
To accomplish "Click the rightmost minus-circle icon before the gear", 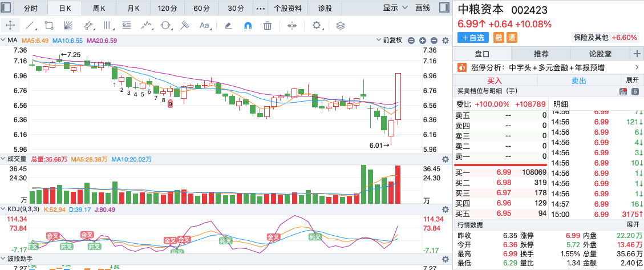I will pyautogui.click(x=434, y=41).
